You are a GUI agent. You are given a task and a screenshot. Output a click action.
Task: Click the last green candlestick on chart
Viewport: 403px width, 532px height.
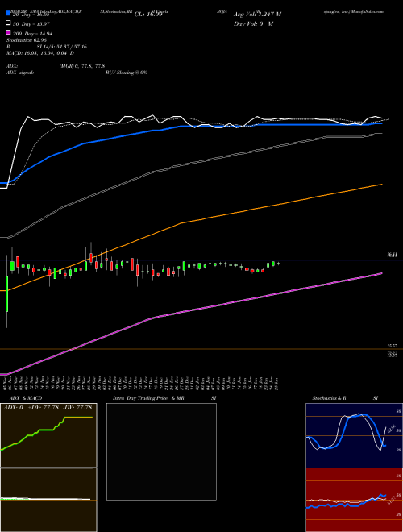click(x=279, y=264)
